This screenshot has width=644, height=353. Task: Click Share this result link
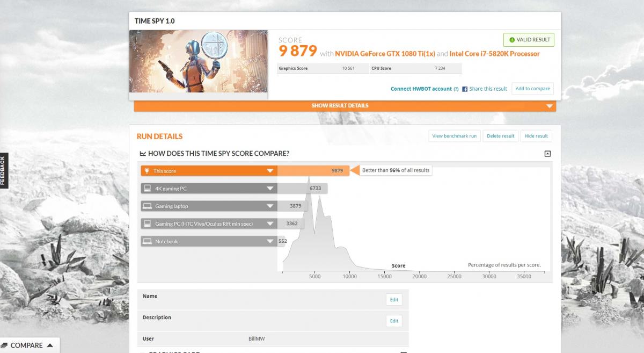488,89
